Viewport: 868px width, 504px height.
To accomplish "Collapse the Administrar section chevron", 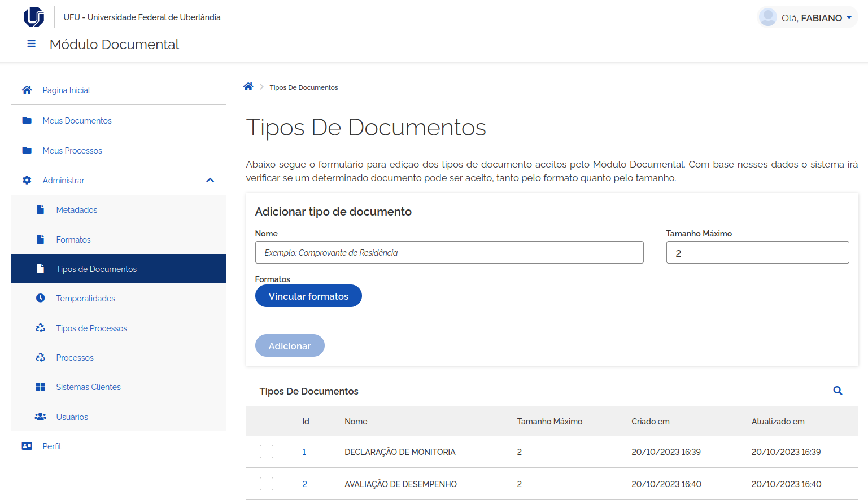I will 210,180.
